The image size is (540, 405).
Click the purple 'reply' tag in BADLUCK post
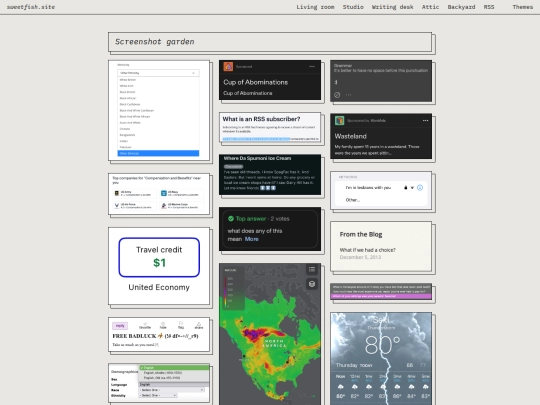coord(120,326)
